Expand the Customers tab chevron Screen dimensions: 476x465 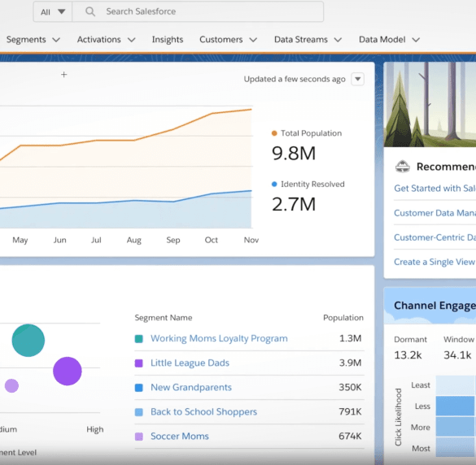point(253,40)
